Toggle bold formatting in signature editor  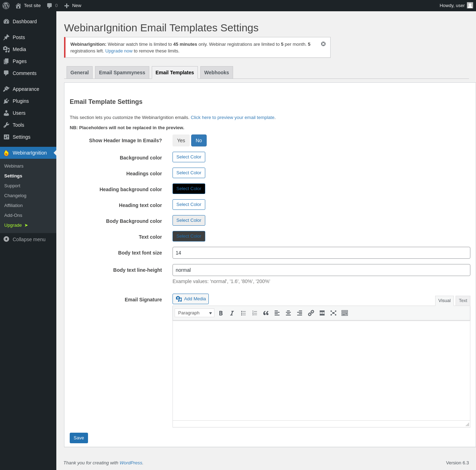[221, 313]
